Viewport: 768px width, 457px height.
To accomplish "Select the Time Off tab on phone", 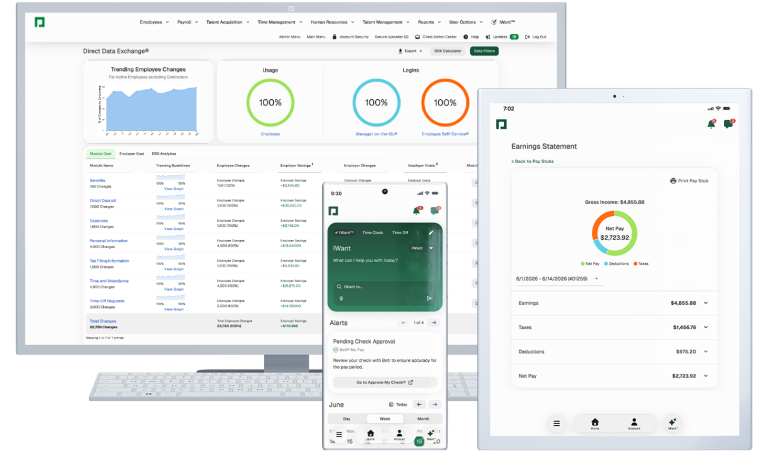I will coord(400,233).
